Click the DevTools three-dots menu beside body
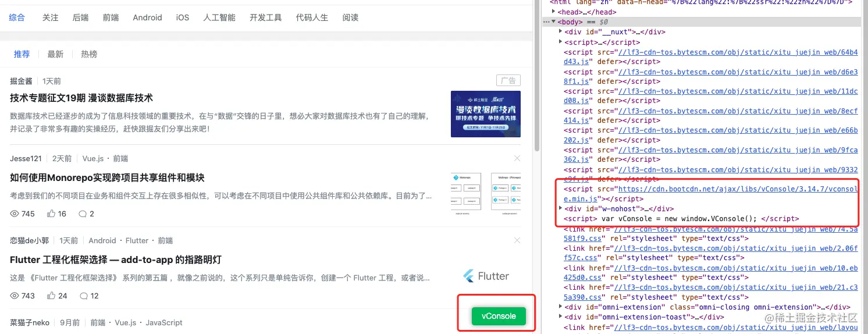The height and width of the screenshot is (334, 868). (x=546, y=22)
